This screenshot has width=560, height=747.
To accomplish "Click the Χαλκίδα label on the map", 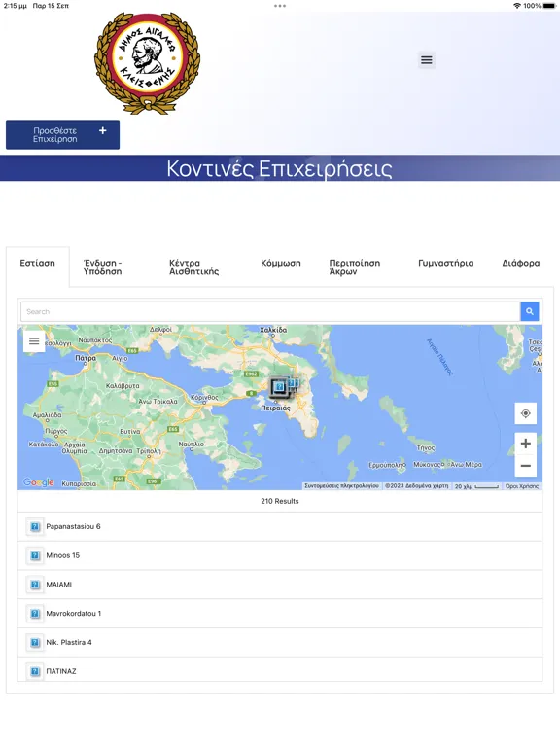I will tap(273, 330).
